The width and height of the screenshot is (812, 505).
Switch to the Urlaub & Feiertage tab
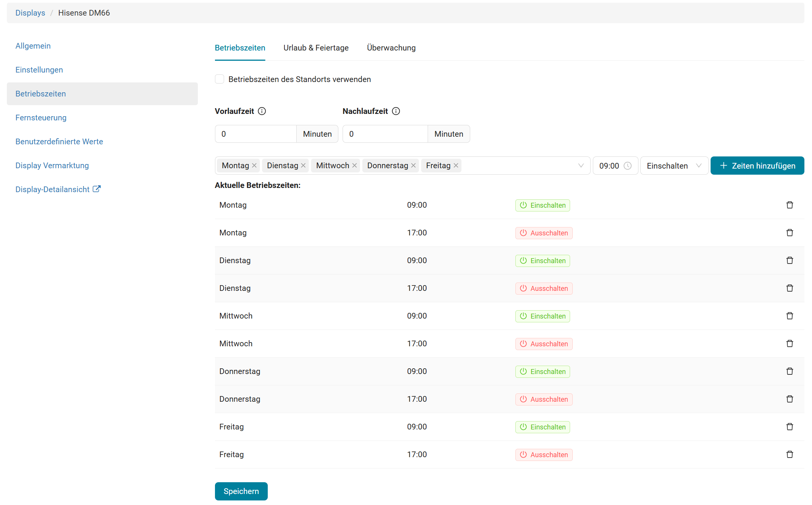(x=316, y=48)
